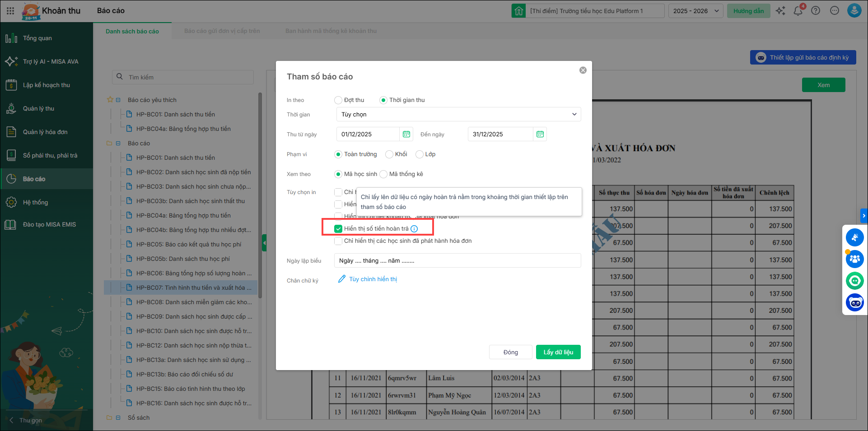The width and height of the screenshot is (868, 431).
Task: Switch to Báo cáo gửi đơn vị cấp trên tab
Action: (x=222, y=31)
